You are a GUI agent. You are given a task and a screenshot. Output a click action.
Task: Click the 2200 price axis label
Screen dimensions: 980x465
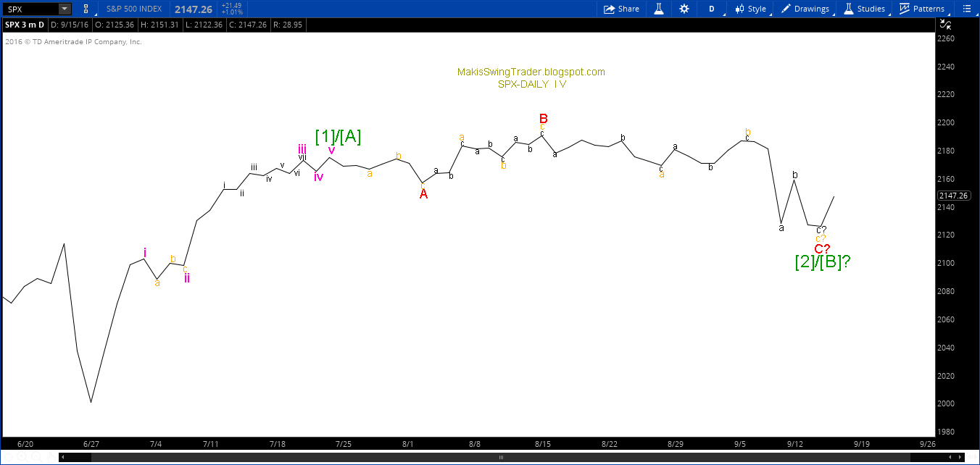point(946,122)
